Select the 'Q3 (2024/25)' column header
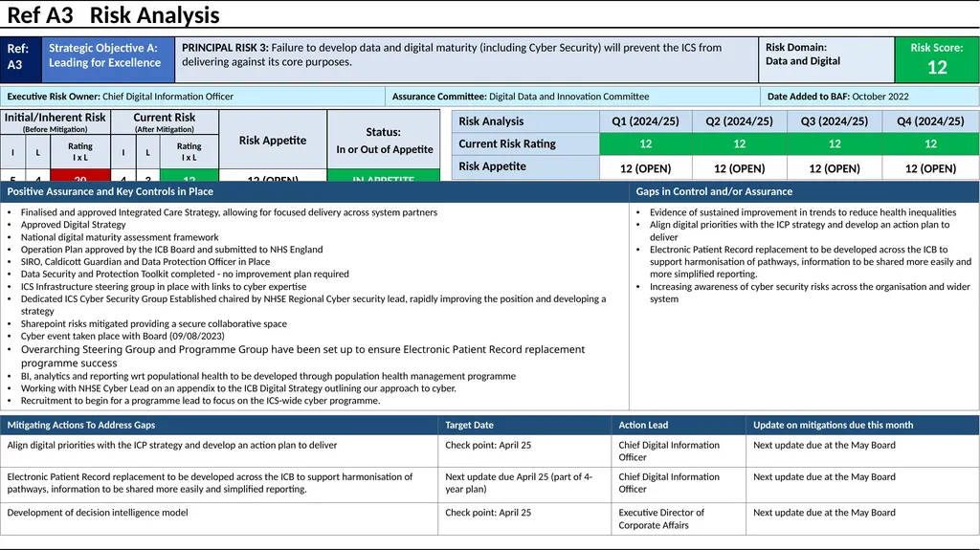Viewport: 980px width, 550px height. pyautogui.click(x=835, y=121)
